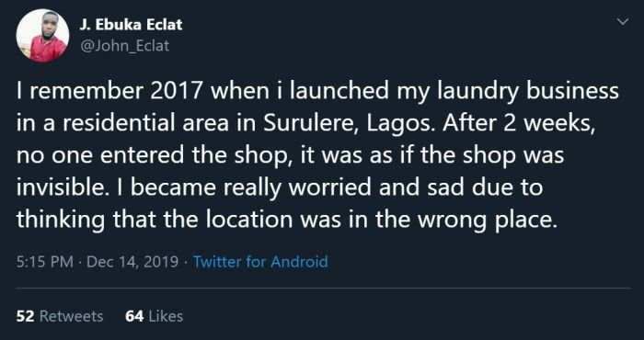Open J. Ebuka Eclat's profile picture
Screen dimensions: 644x340
[42, 36]
